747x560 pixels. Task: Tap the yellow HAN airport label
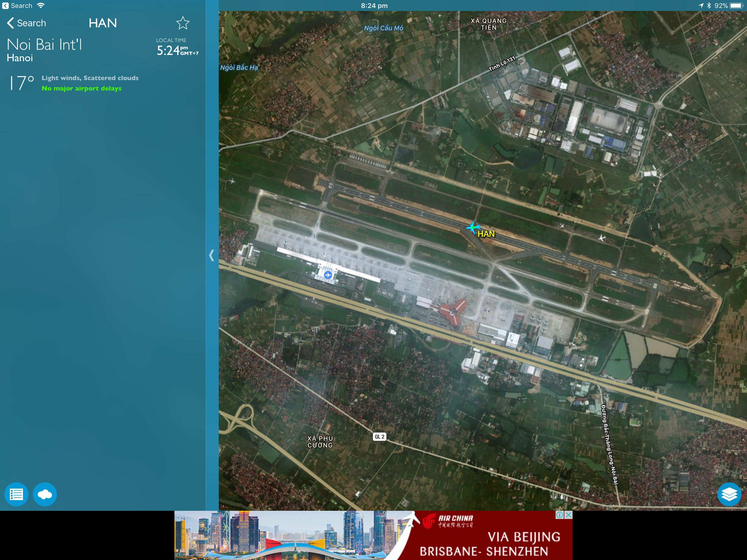pyautogui.click(x=486, y=234)
